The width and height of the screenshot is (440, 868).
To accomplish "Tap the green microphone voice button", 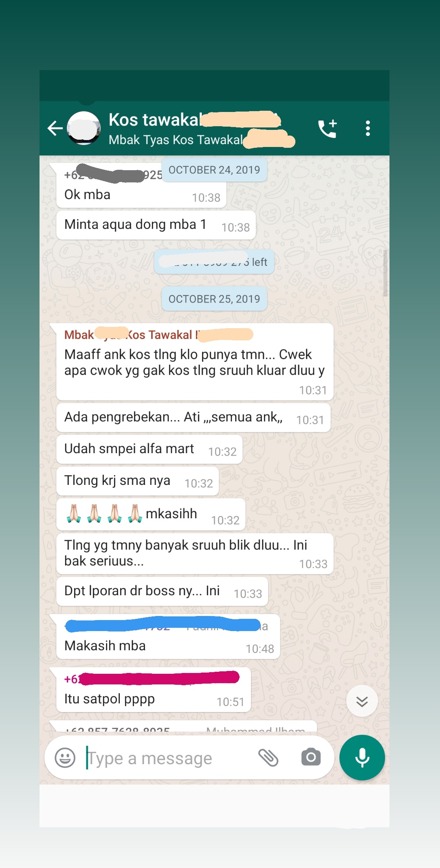I will (362, 758).
